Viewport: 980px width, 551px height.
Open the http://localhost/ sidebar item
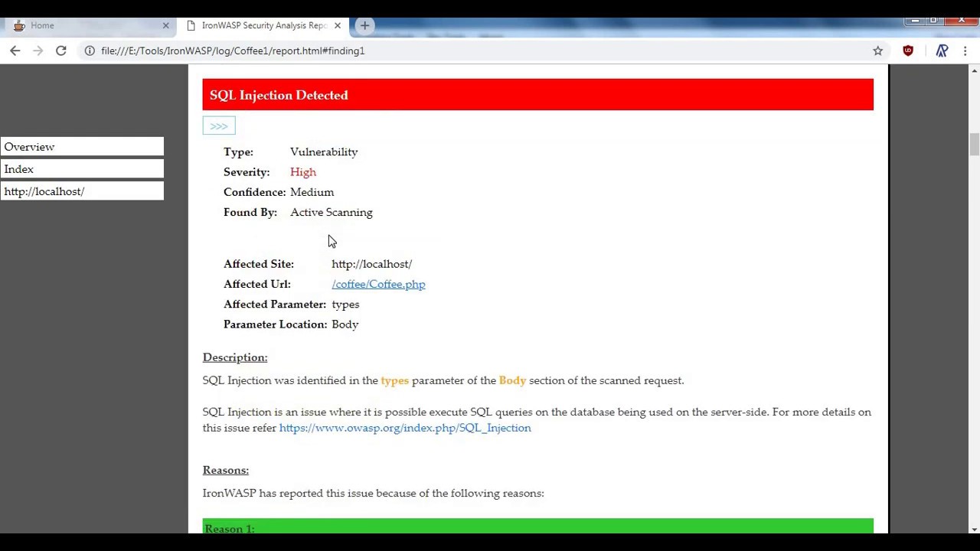(x=82, y=191)
